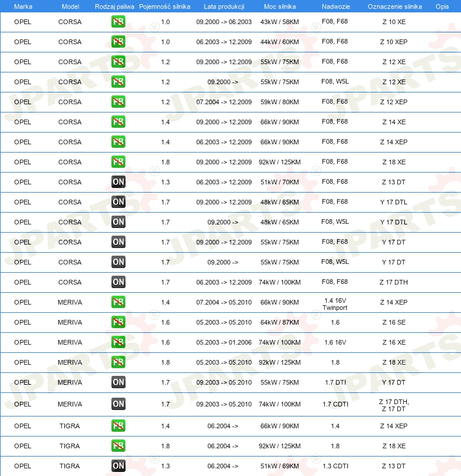Select engine code Z 13 DT in Corsa row
Image resolution: width=461 pixels, height=476 pixels.
click(x=394, y=182)
